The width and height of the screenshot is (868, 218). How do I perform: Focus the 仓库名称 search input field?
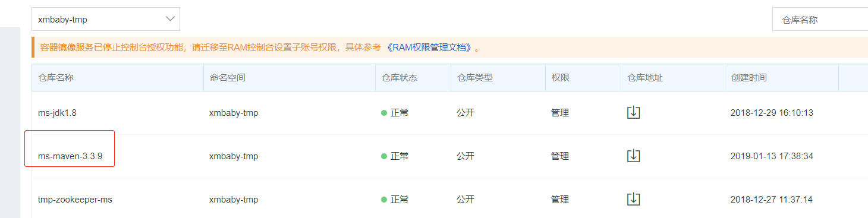(820, 20)
